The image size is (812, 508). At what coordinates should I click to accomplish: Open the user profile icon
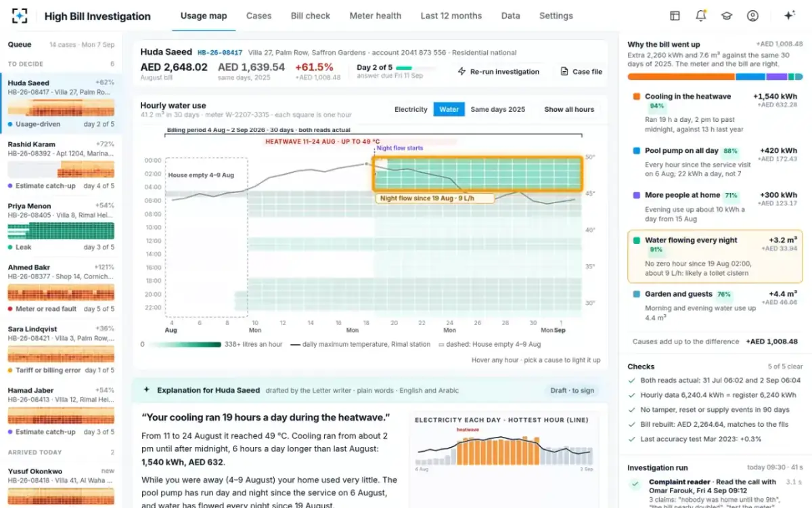752,16
